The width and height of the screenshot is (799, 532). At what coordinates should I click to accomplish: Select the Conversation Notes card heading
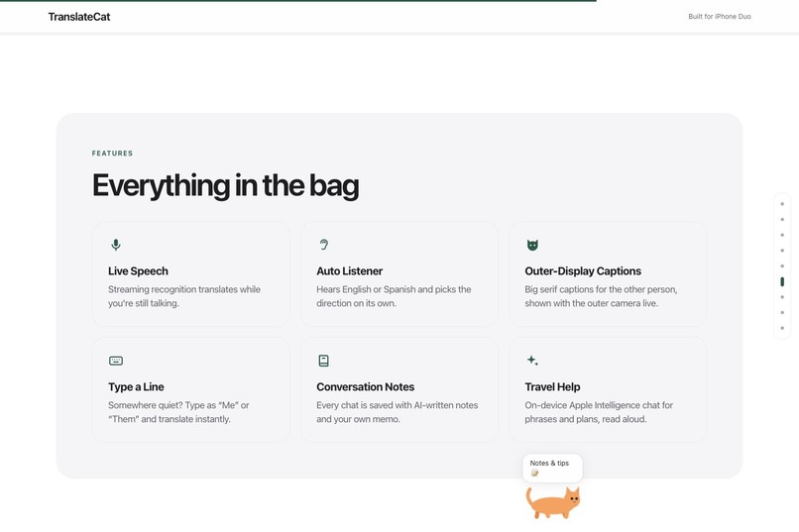366,387
